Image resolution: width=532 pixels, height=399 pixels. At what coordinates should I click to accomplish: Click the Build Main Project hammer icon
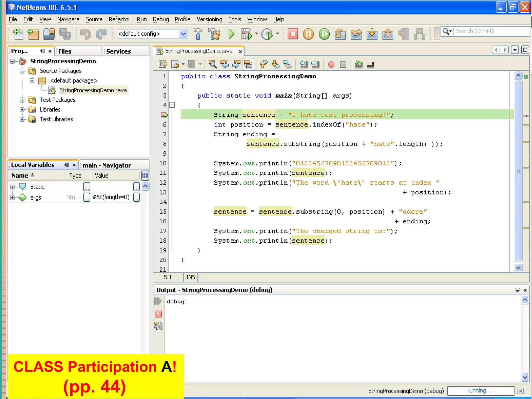coord(198,34)
